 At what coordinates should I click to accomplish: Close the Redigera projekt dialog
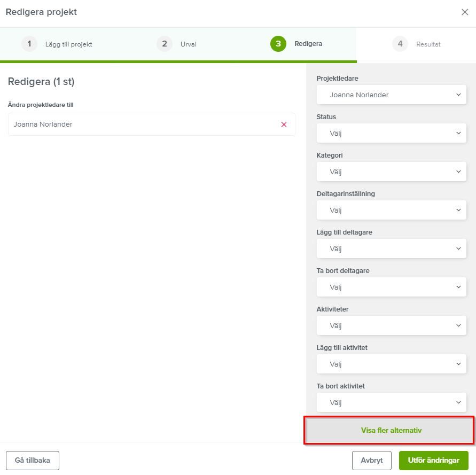click(464, 12)
